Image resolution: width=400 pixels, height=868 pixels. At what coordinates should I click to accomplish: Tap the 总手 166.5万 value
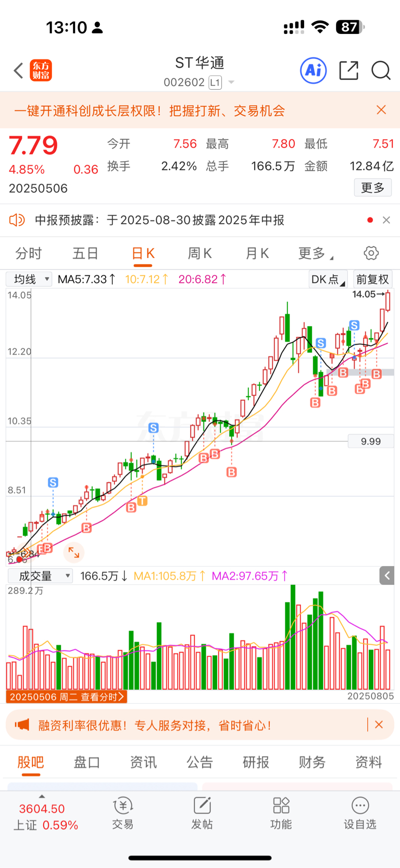[273, 166]
